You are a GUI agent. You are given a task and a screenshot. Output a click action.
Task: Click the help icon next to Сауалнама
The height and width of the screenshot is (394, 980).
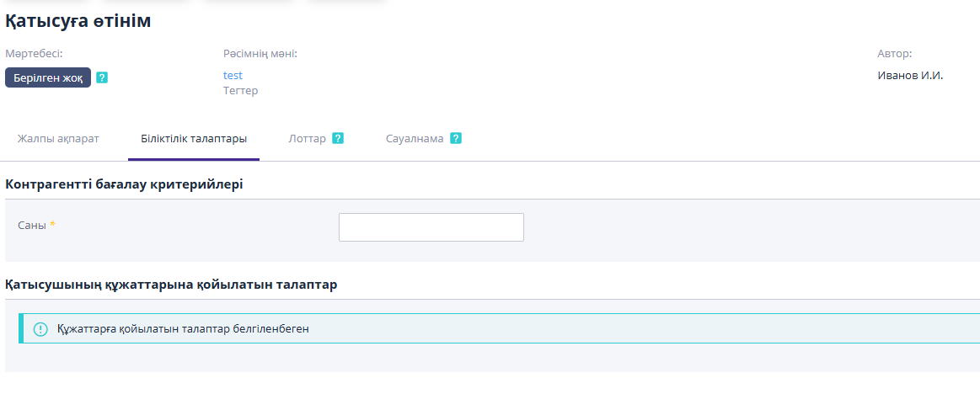pyautogui.click(x=456, y=138)
